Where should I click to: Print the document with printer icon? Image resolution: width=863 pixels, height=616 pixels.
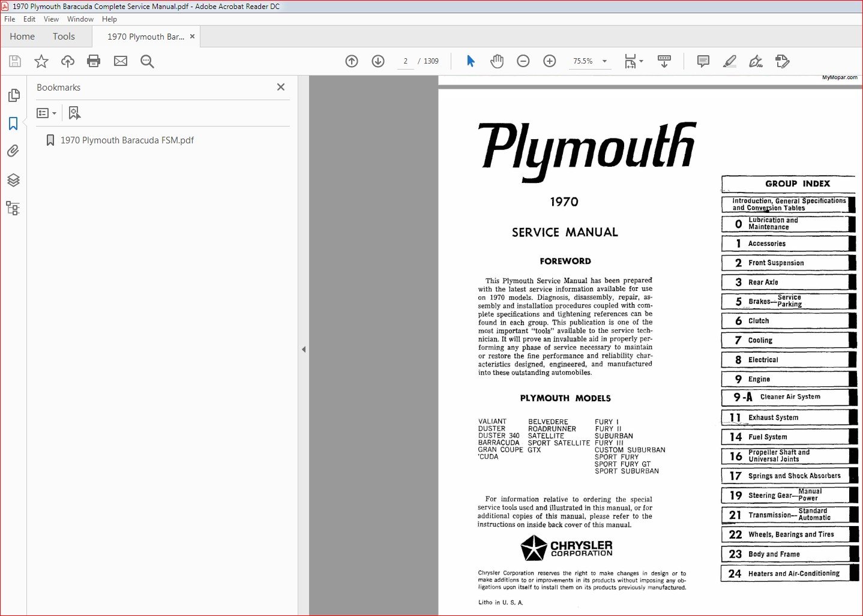(94, 61)
